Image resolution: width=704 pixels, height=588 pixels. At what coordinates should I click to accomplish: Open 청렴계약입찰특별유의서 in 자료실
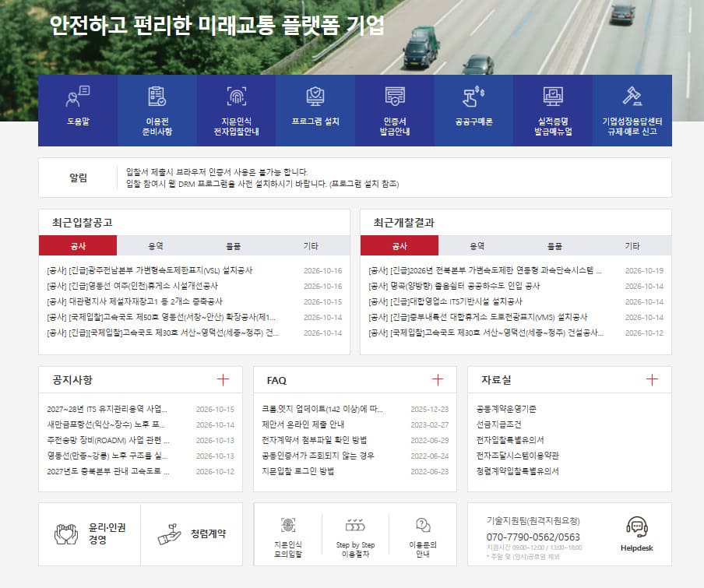(x=517, y=471)
